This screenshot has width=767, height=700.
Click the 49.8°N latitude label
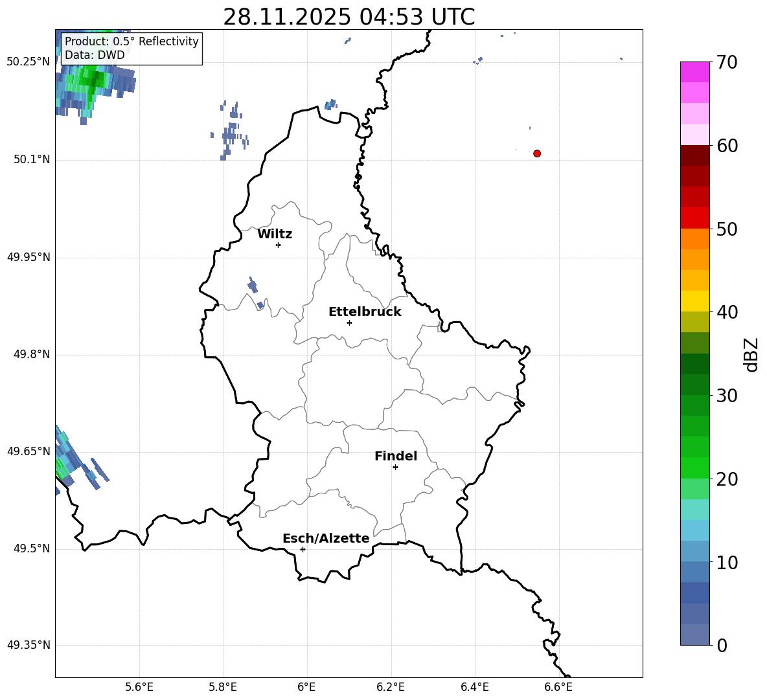(32, 354)
